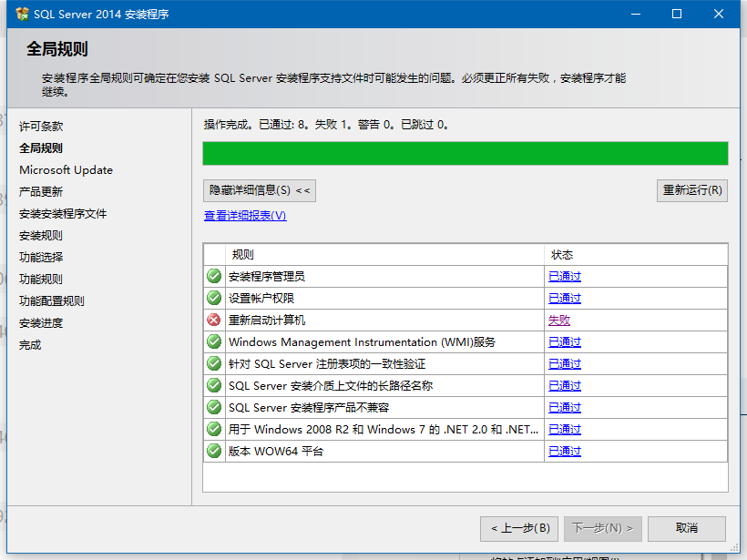Viewport: 747px width, 560px height.
Task: Cancel setup with 取消 button
Action: pyautogui.click(x=687, y=528)
